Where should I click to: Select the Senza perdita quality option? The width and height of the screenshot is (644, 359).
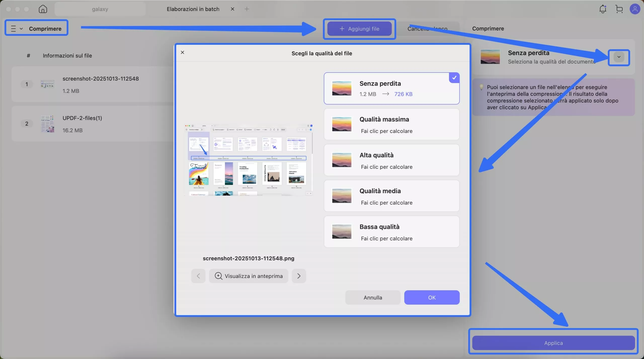[391, 88]
